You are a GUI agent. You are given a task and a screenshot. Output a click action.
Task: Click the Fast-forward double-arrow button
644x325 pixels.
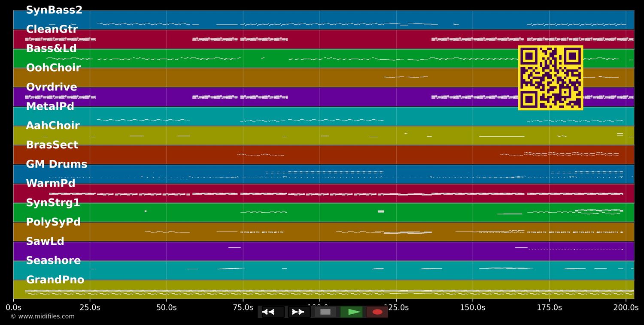click(299, 312)
